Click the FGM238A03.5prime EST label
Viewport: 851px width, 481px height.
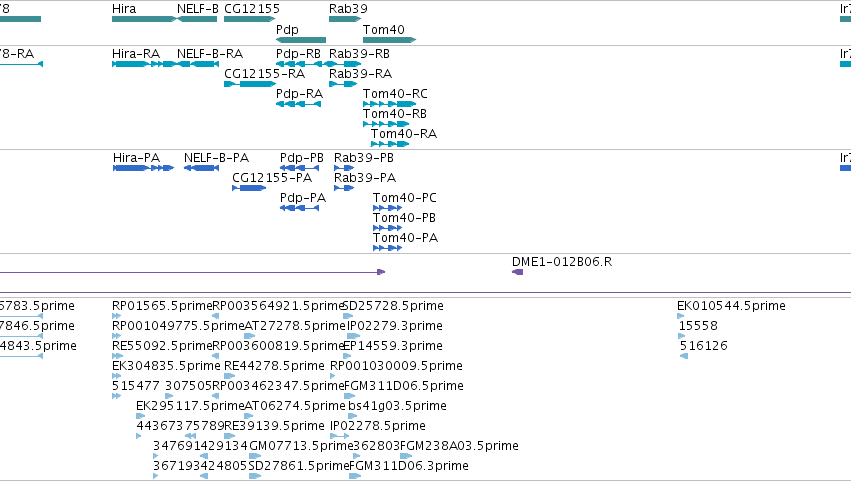point(459,446)
